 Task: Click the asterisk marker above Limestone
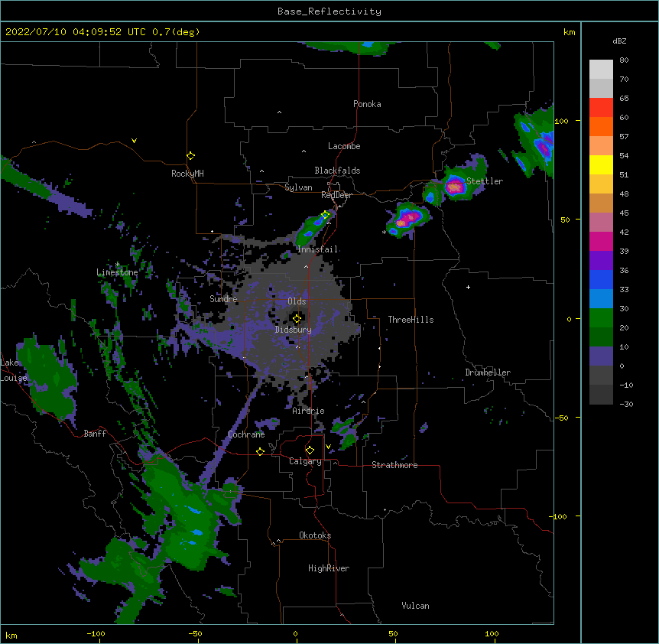coord(117,265)
